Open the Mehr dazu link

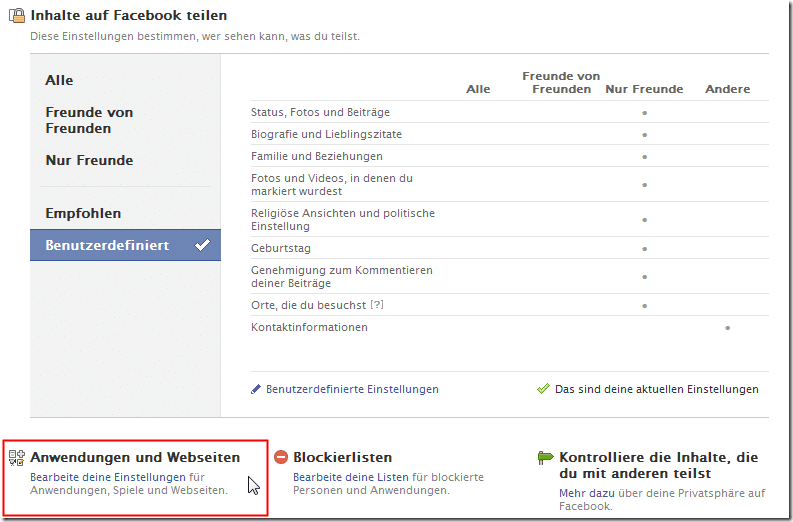coord(587,493)
